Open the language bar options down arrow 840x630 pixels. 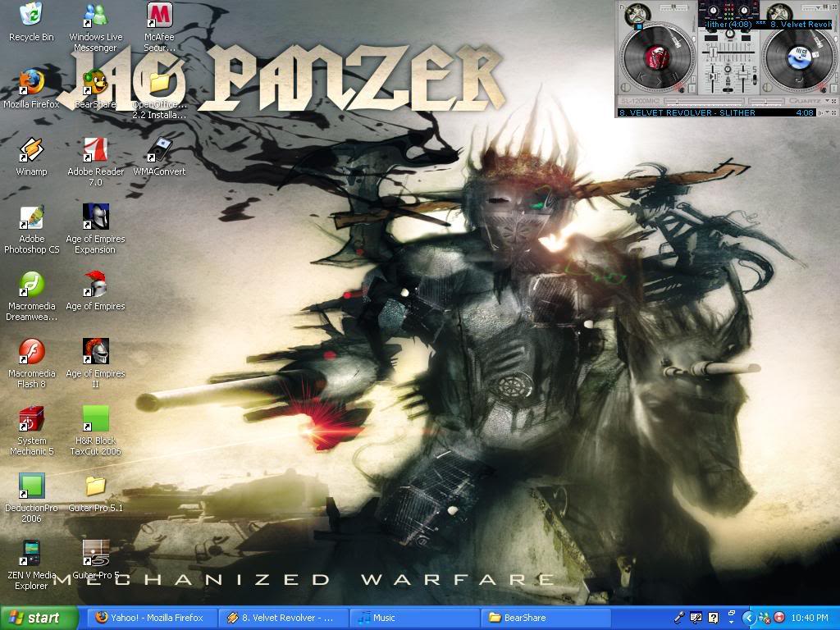point(731,622)
